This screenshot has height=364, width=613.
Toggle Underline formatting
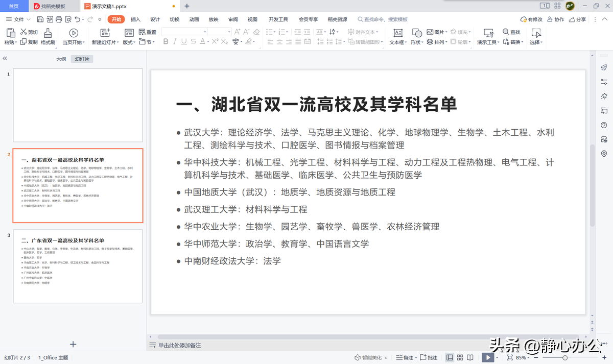[x=184, y=41]
